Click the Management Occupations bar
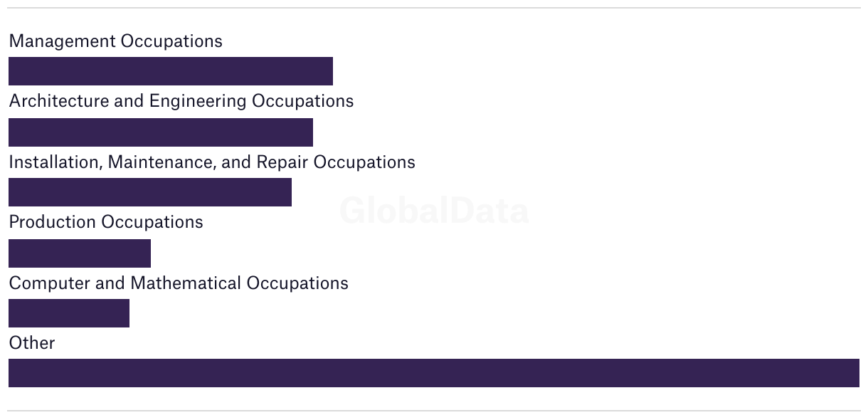The height and width of the screenshot is (420, 868). pos(171,71)
